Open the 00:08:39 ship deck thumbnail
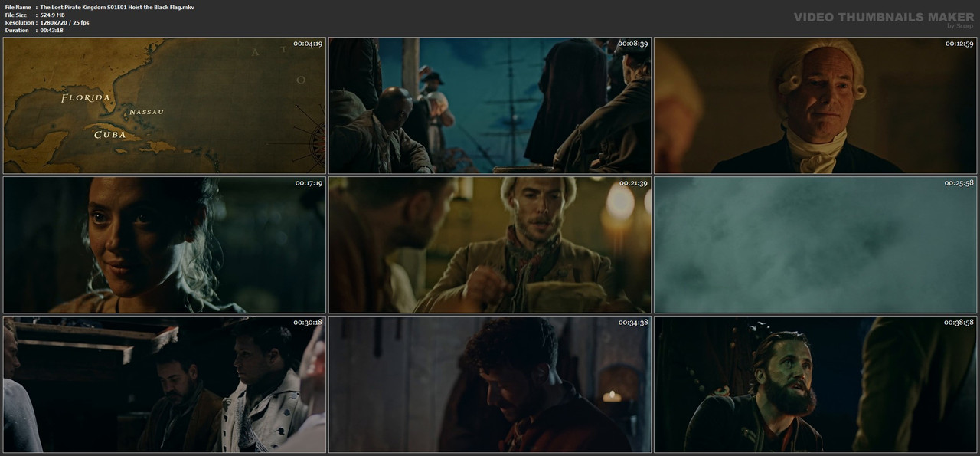The image size is (980, 456). point(490,105)
